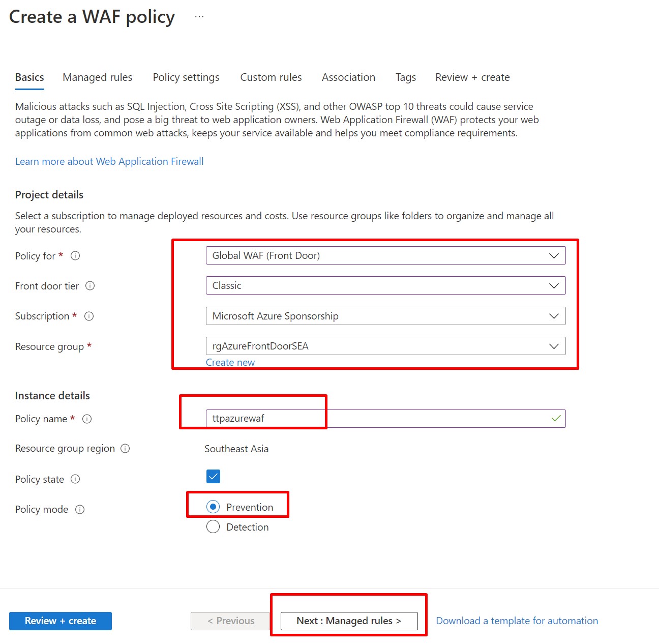Viewport: 659px width, 644px height.
Task: Click the info icon next to Policy for
Action: tap(75, 256)
